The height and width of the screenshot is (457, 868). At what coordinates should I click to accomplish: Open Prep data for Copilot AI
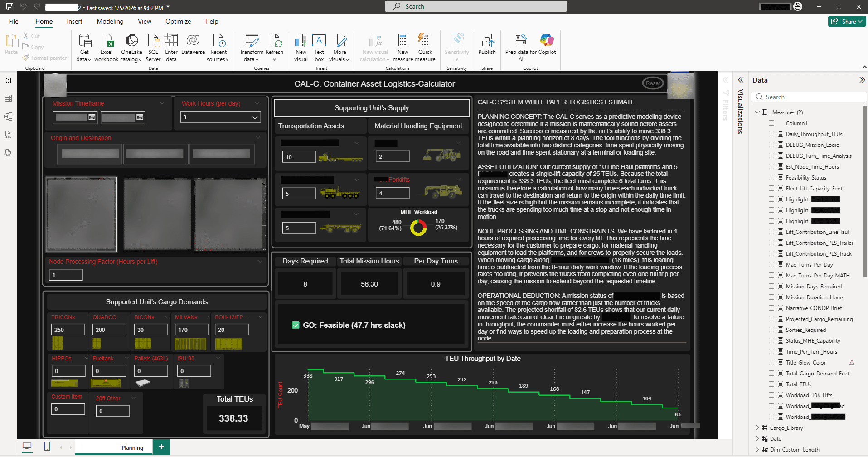tap(520, 47)
